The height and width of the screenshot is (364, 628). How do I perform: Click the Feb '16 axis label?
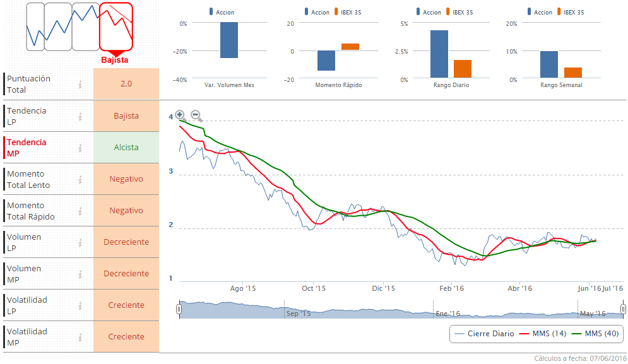(x=451, y=288)
